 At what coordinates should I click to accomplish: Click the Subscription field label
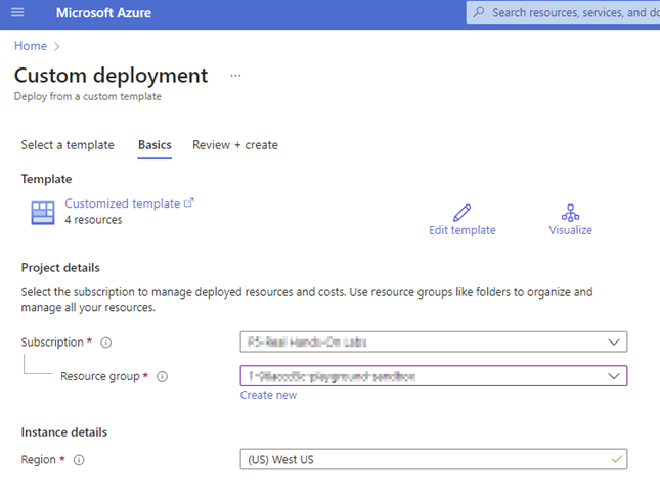[52, 342]
